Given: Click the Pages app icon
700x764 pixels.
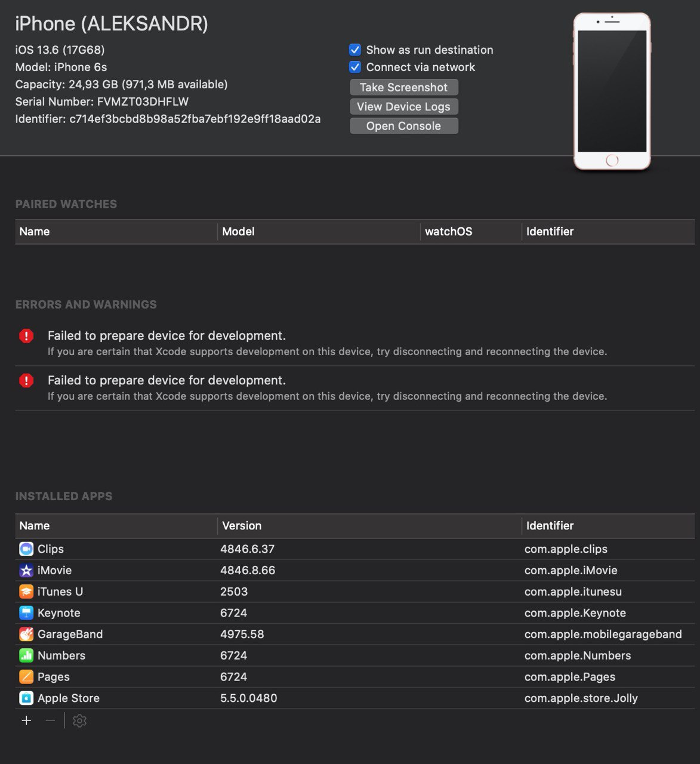Looking at the screenshot, I should coord(26,677).
